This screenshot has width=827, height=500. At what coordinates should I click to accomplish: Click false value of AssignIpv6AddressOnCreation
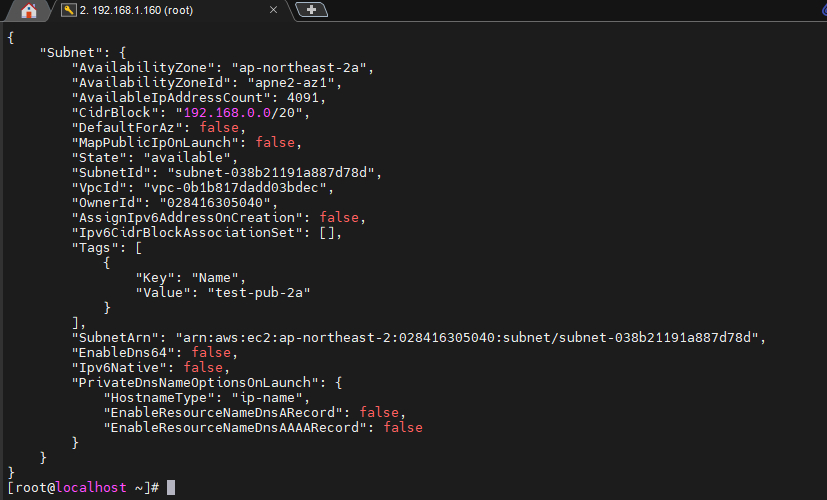339,218
